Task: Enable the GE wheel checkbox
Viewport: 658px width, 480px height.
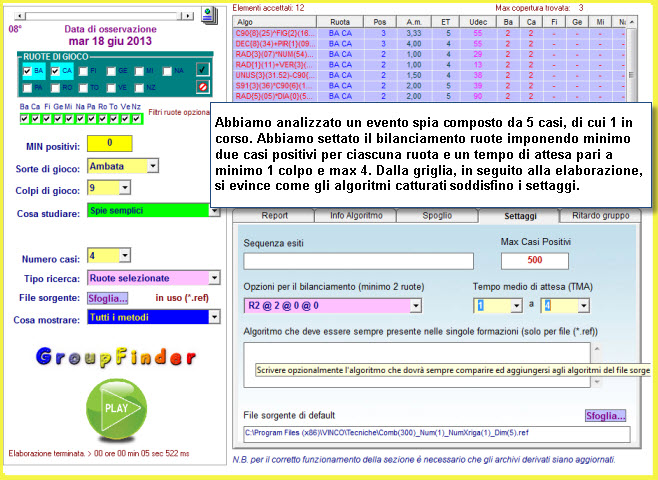Action: pyautogui.click(x=111, y=71)
